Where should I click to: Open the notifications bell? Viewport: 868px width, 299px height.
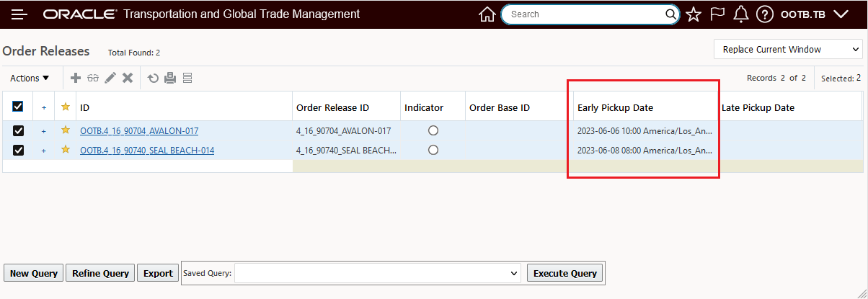coord(740,14)
